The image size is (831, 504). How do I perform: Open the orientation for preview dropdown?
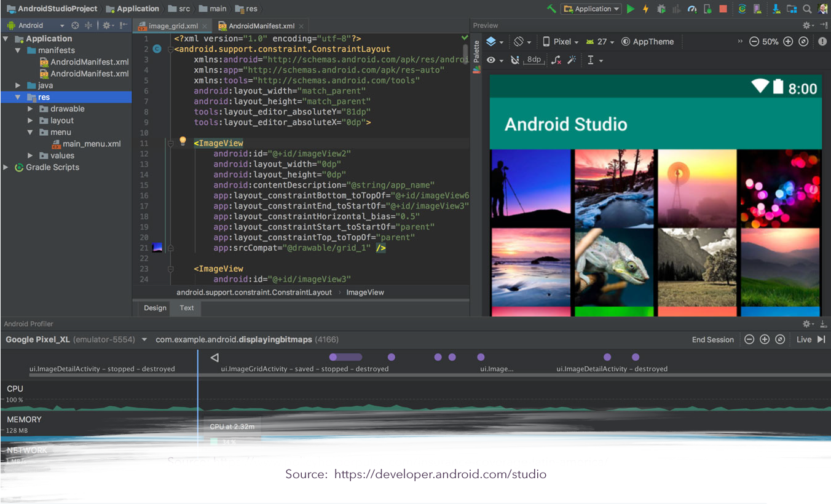pos(522,42)
